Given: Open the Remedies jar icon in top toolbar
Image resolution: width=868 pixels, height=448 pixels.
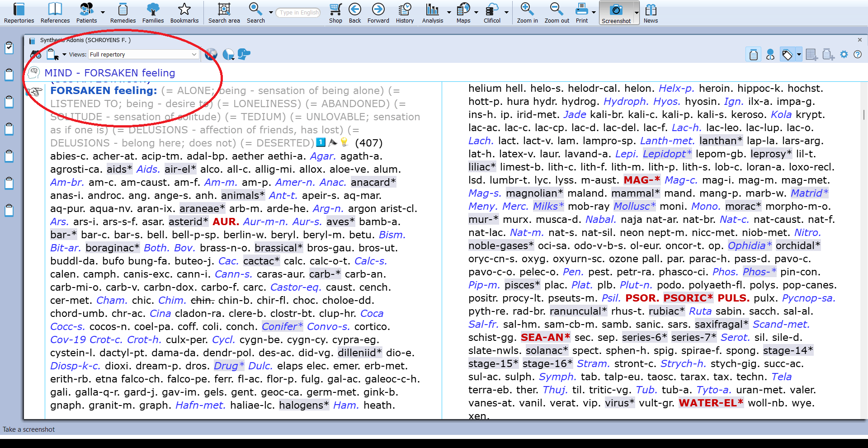Looking at the screenshot, I should point(123,13).
